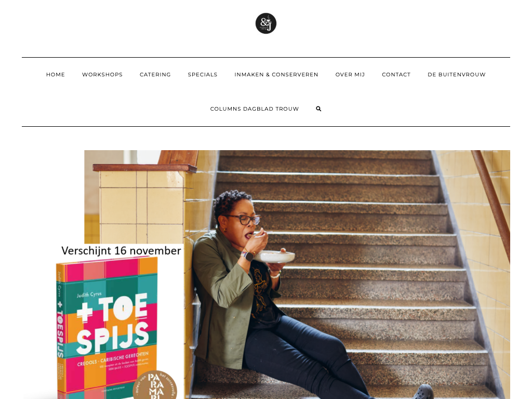Open the Workshops menu item
Screen dimensions: 532x399
tap(102, 74)
